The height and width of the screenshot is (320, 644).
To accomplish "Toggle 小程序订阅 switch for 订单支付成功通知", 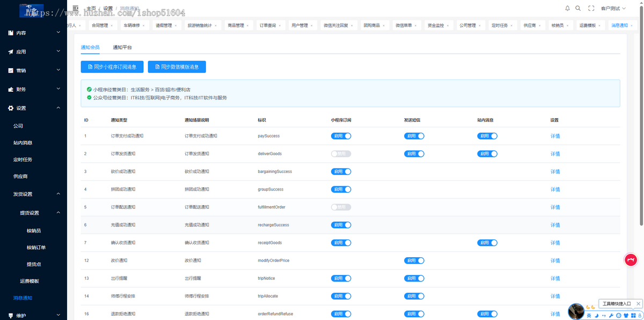I will point(341,136).
